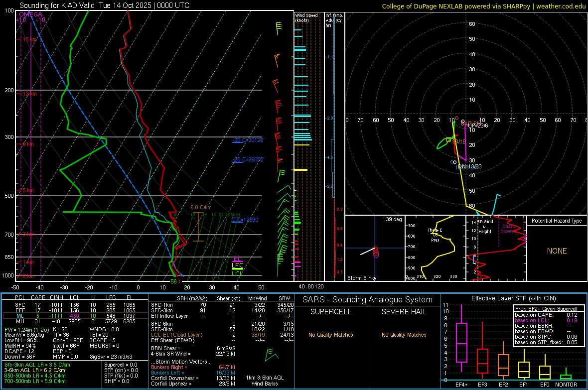Select the highlighted ML parcel row
This screenshot has height=390, width=588.
point(75,316)
